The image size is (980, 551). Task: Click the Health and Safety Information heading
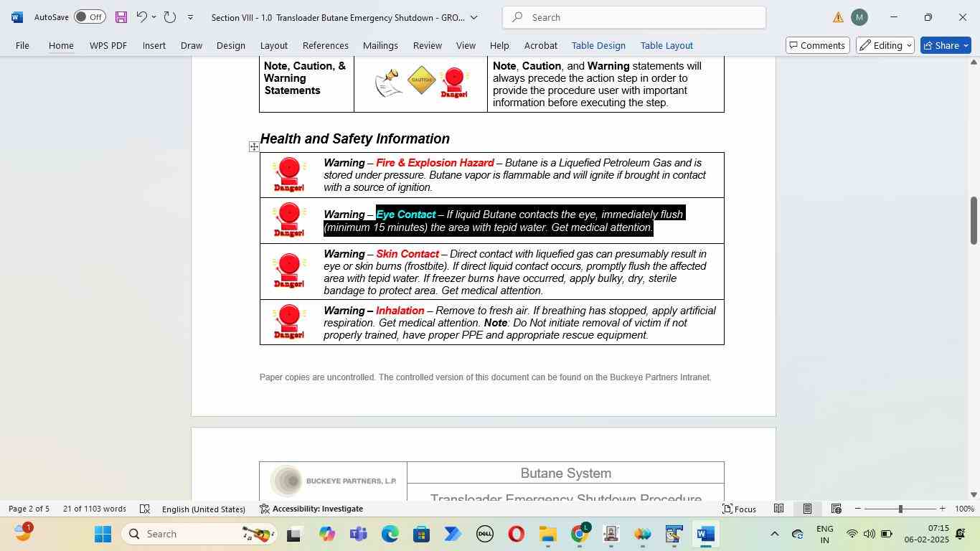(x=355, y=139)
